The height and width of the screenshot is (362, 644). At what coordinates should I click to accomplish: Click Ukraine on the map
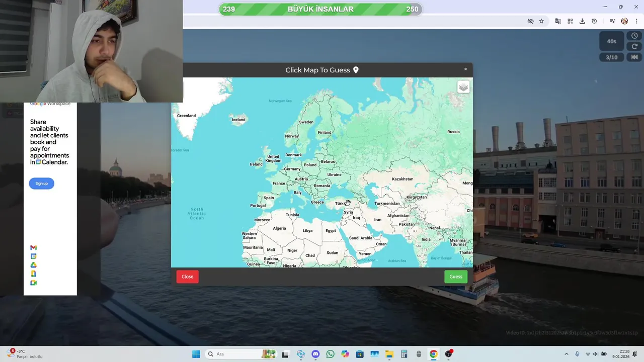tap(334, 175)
